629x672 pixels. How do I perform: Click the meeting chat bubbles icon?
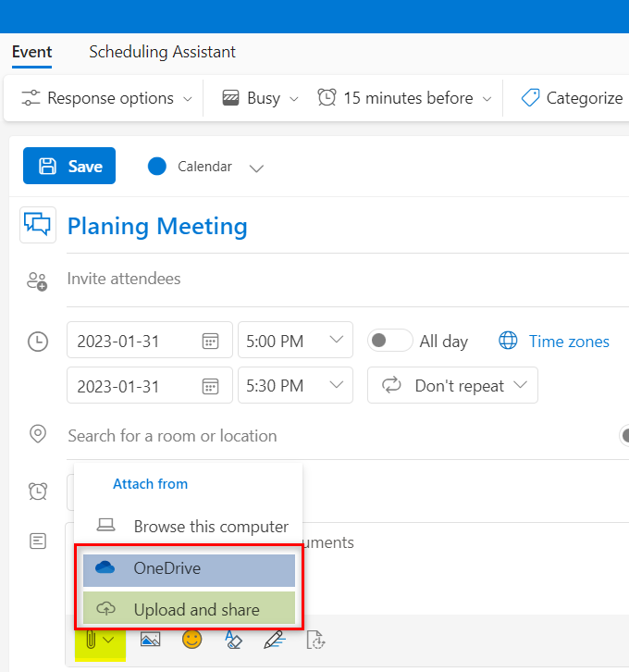point(38,225)
